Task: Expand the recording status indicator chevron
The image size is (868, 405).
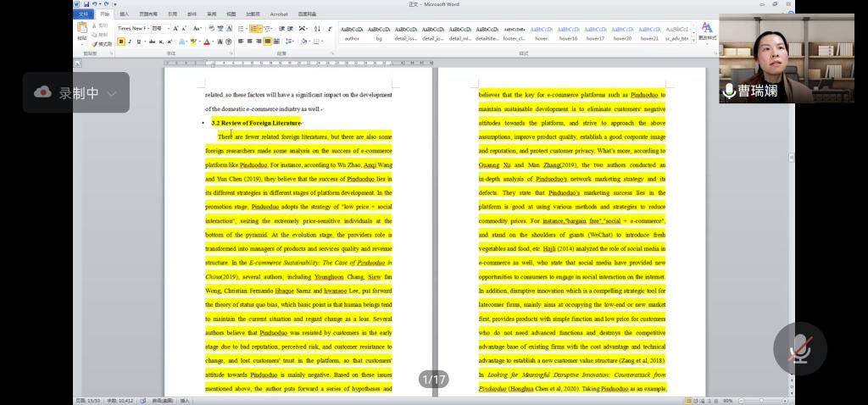Action: [112, 93]
